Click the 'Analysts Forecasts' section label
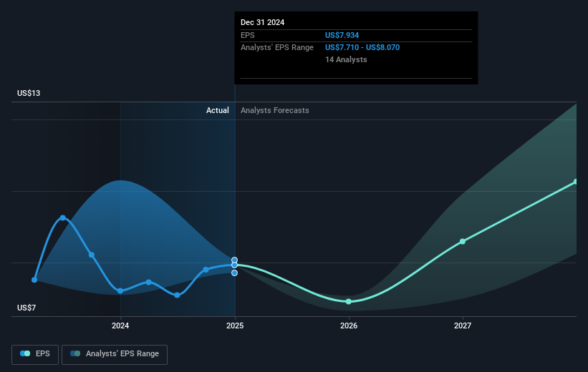 pyautogui.click(x=275, y=110)
